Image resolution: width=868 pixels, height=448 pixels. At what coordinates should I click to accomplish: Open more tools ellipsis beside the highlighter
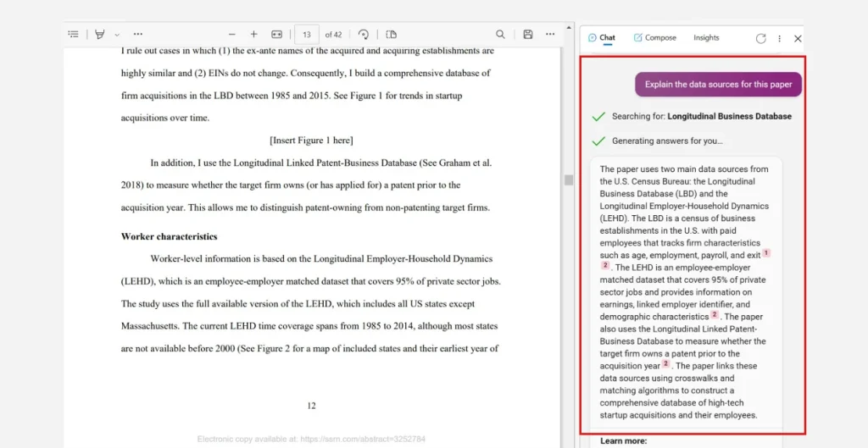coord(138,35)
